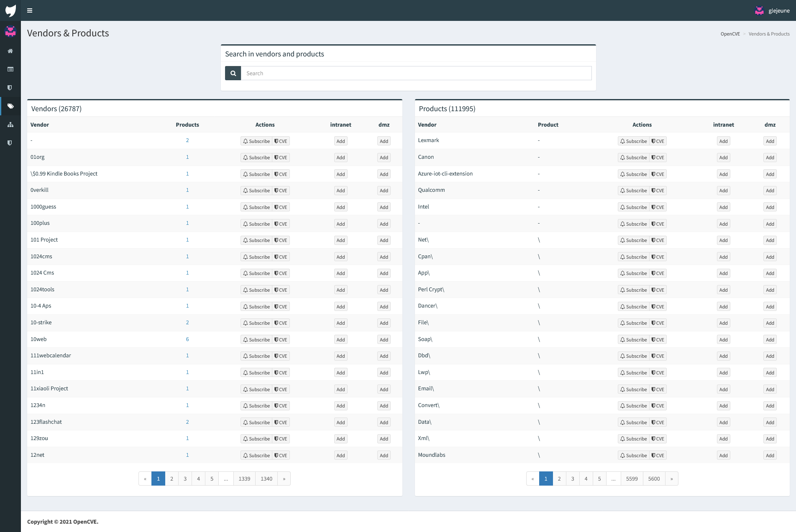The width and height of the screenshot is (796, 532).
Task: Click the glejeune username
Action: tap(779, 11)
